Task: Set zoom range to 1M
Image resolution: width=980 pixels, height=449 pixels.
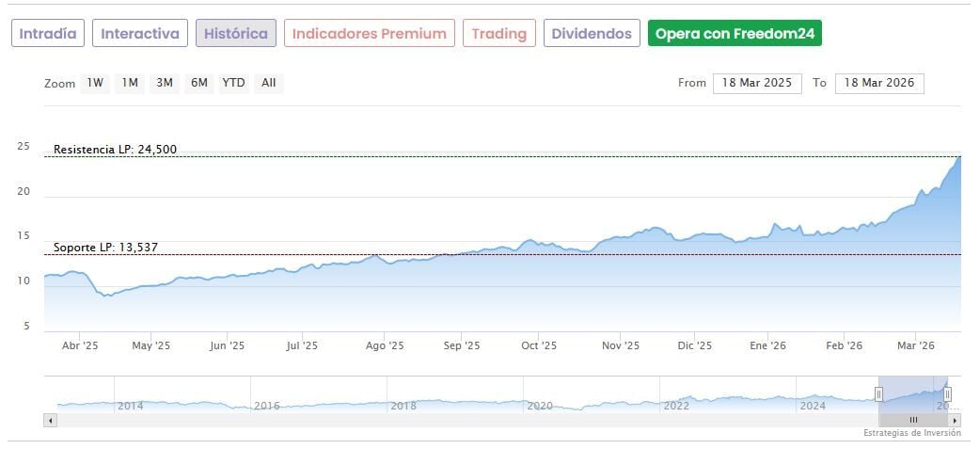Action: (130, 83)
